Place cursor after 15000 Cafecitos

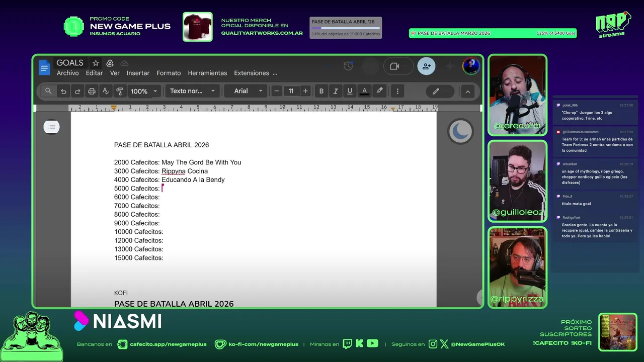click(165, 258)
